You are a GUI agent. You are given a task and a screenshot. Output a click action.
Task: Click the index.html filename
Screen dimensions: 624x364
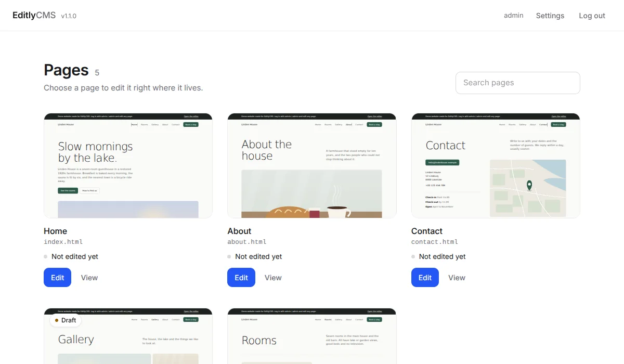coord(63,242)
